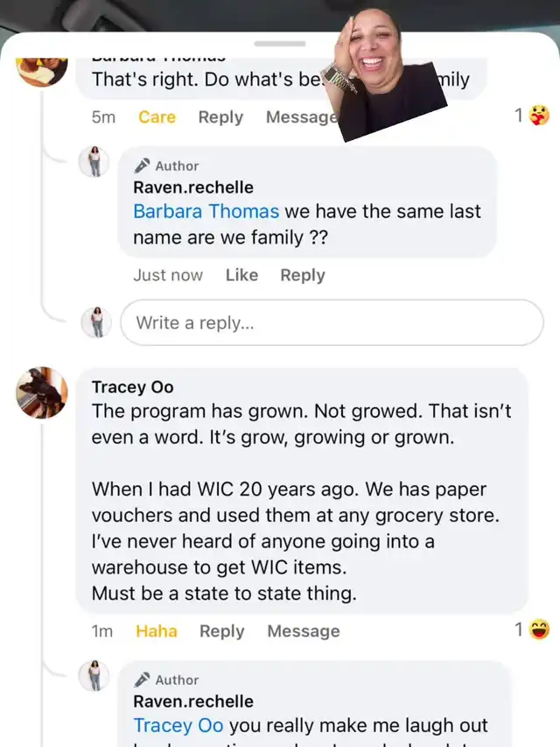
Task: Open Tracey Oo's profile picture
Action: pyautogui.click(x=41, y=392)
